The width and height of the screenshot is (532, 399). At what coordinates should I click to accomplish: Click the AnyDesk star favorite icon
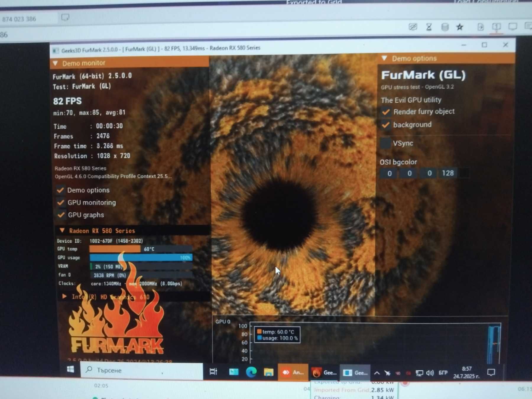(460, 27)
